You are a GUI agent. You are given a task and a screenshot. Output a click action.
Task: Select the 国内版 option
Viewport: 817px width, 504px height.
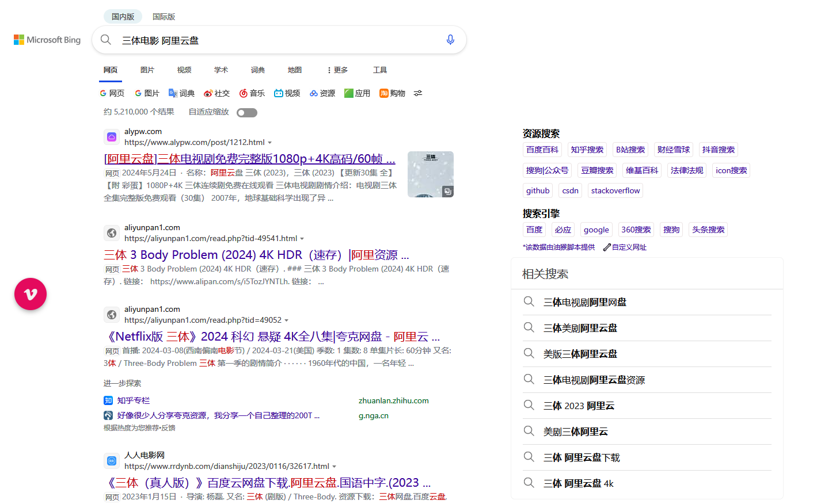point(123,17)
